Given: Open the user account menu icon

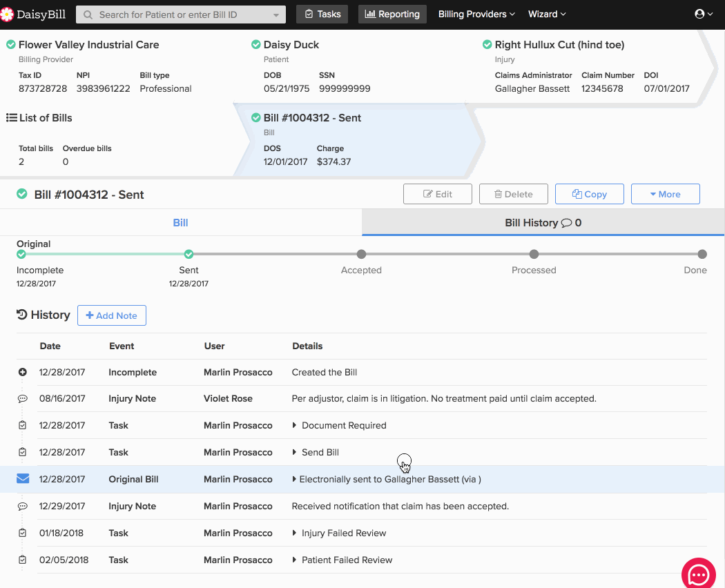Looking at the screenshot, I should [x=699, y=14].
